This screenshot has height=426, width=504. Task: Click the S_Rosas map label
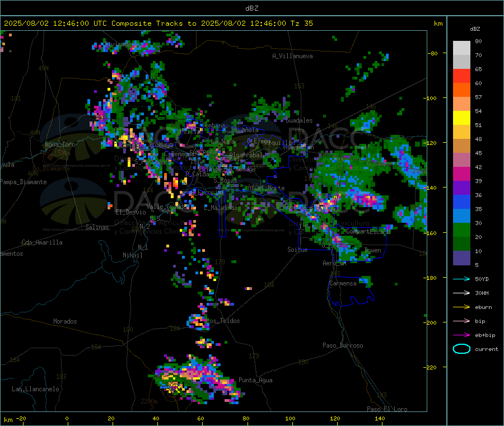coord(225,180)
